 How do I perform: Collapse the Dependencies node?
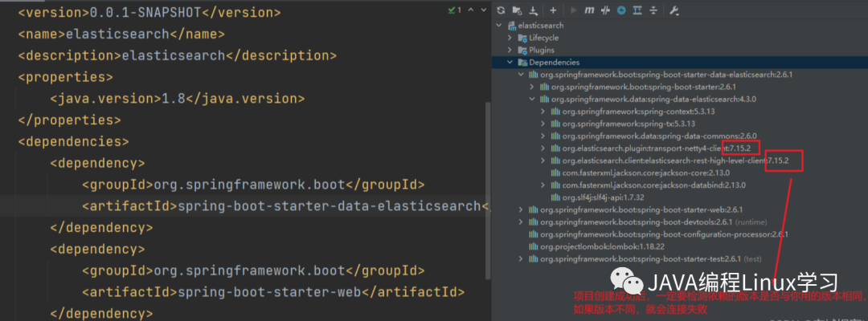click(x=510, y=63)
